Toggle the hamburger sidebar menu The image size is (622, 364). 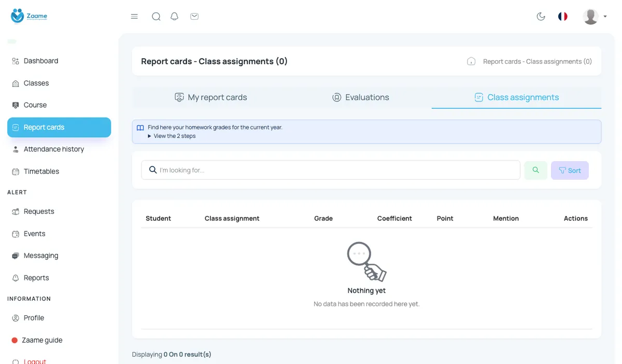[134, 17]
